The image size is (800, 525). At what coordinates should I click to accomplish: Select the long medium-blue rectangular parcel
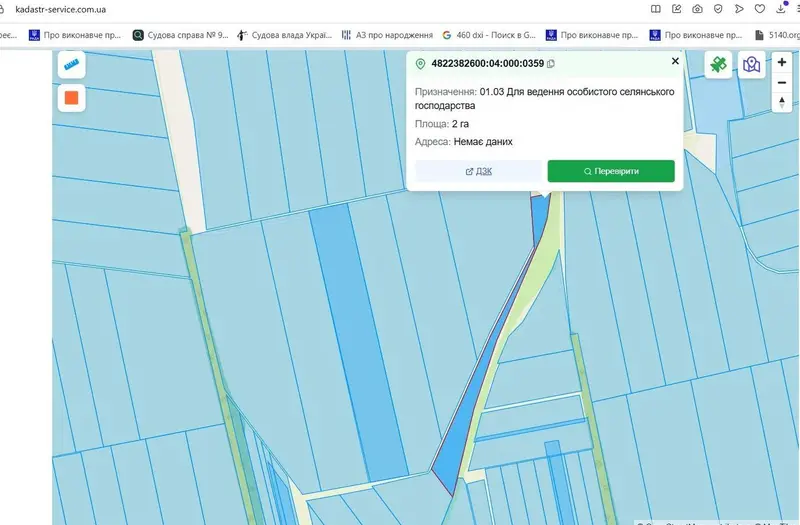pos(357,342)
